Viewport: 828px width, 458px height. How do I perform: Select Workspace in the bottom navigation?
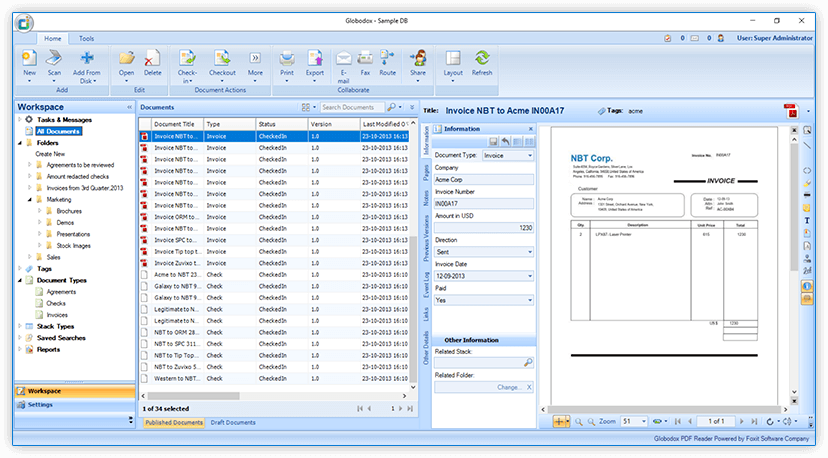point(74,391)
